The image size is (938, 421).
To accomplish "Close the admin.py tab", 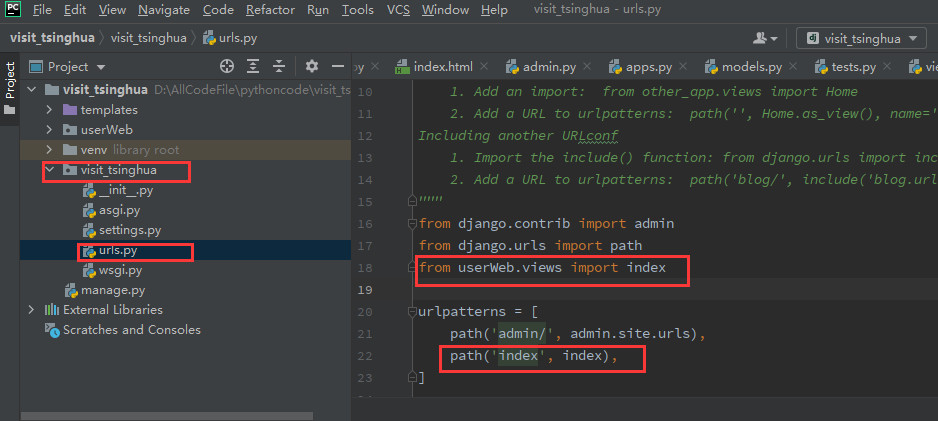I will [587, 67].
